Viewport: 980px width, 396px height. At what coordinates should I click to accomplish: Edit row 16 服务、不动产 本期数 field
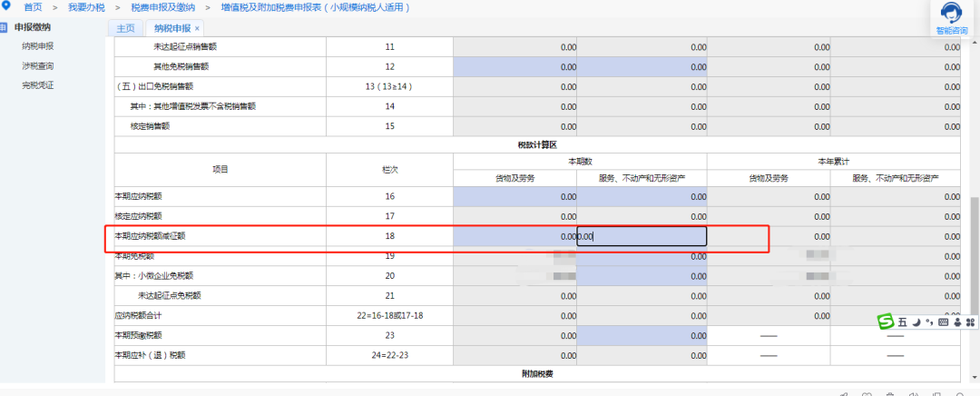tap(642, 196)
